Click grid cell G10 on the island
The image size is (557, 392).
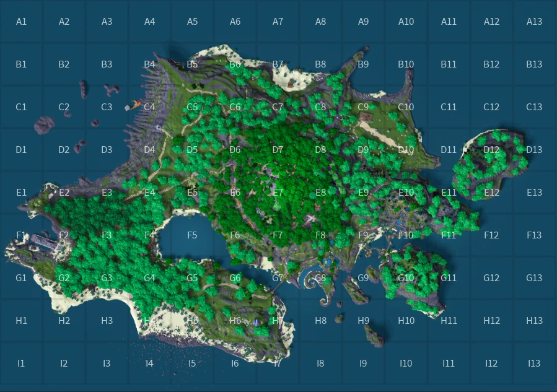[x=406, y=277]
